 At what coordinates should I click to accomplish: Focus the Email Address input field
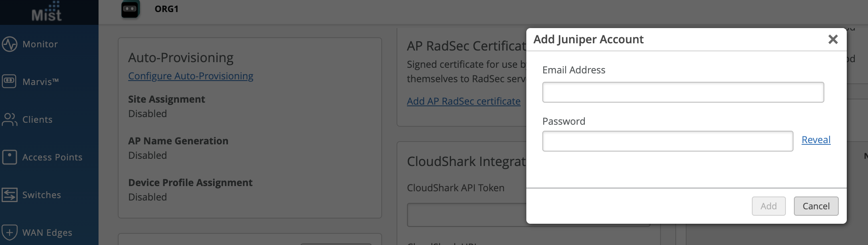click(683, 92)
